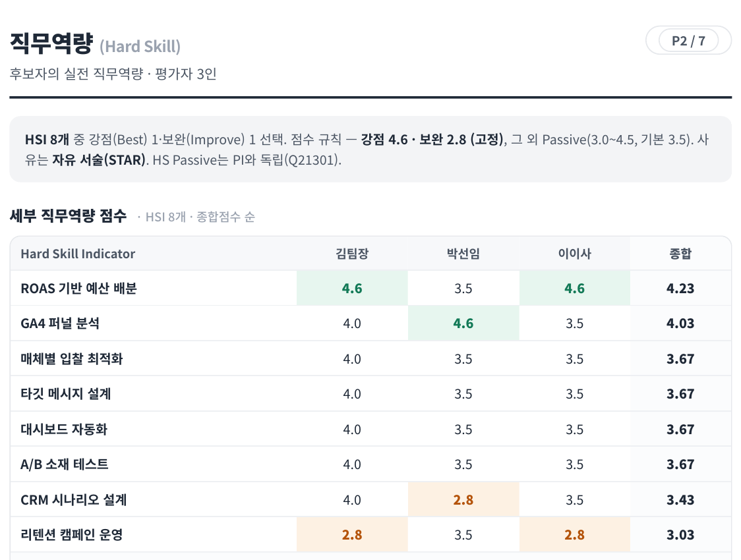Click 김팀장's green 4.6 in the ROAS row
Screen dimensions: 741x560
(x=352, y=289)
